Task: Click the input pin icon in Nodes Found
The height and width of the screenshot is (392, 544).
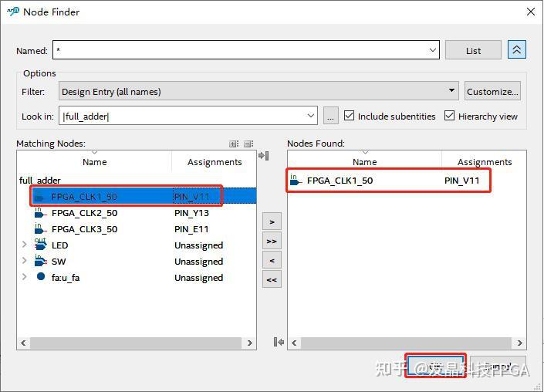Action: click(x=296, y=180)
